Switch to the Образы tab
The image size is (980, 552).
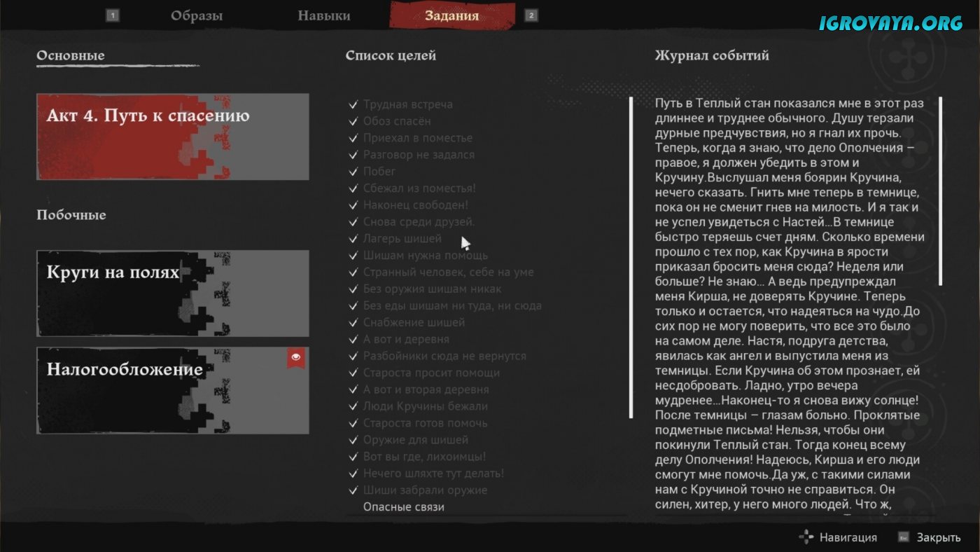coord(197,15)
